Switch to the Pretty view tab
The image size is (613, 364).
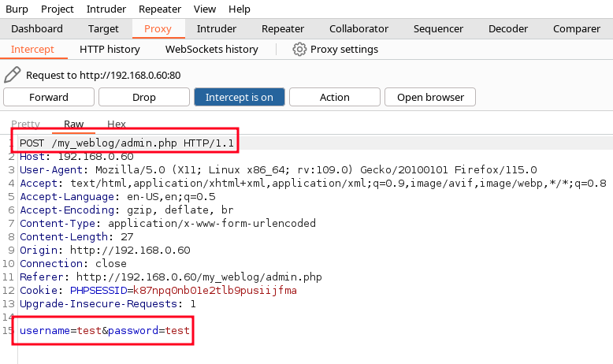point(25,124)
